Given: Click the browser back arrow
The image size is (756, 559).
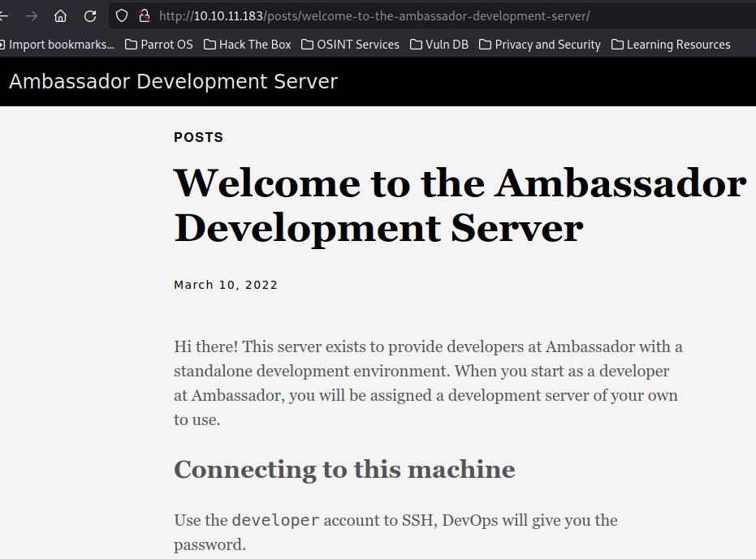Looking at the screenshot, I should coord(4,15).
